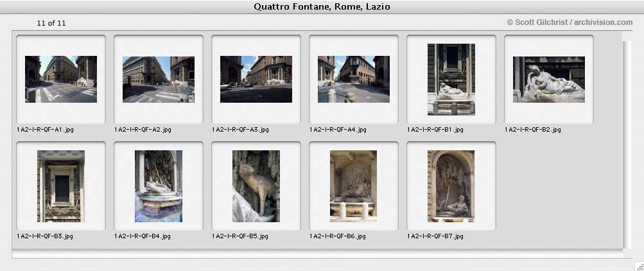The image size is (644, 271).
Task: Click the file name 1A2-I-R-QF-A4.jpg
Action: 338,130
